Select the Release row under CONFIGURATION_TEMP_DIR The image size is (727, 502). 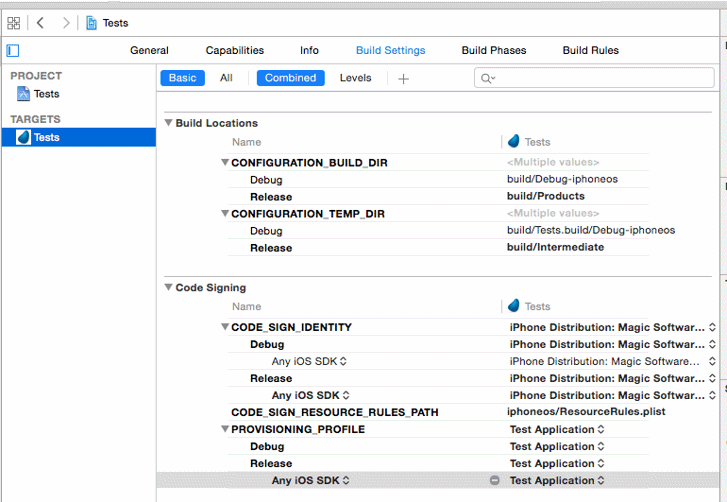tap(438, 248)
